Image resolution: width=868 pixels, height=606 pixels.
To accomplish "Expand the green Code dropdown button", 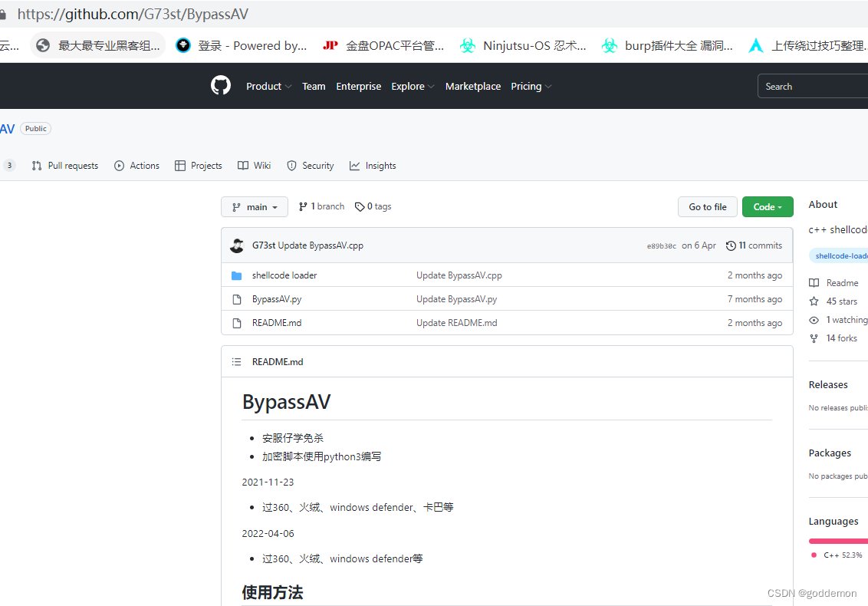I will 768,206.
